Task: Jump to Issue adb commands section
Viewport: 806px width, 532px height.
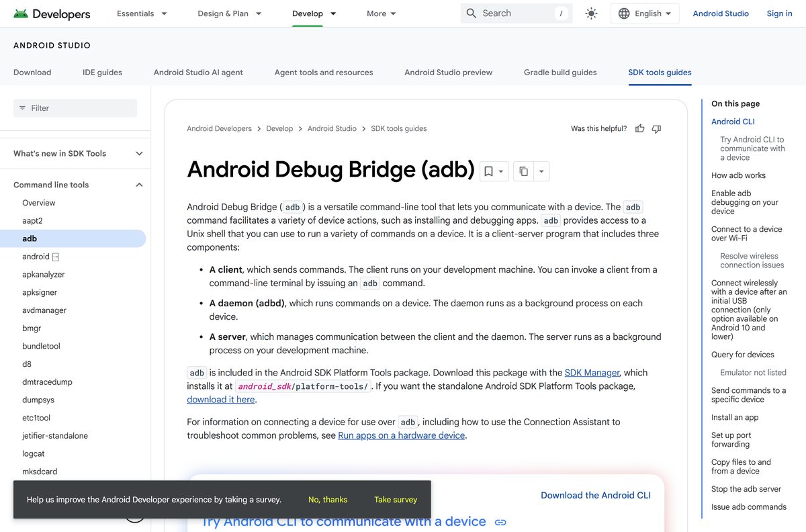Action: pos(749,507)
